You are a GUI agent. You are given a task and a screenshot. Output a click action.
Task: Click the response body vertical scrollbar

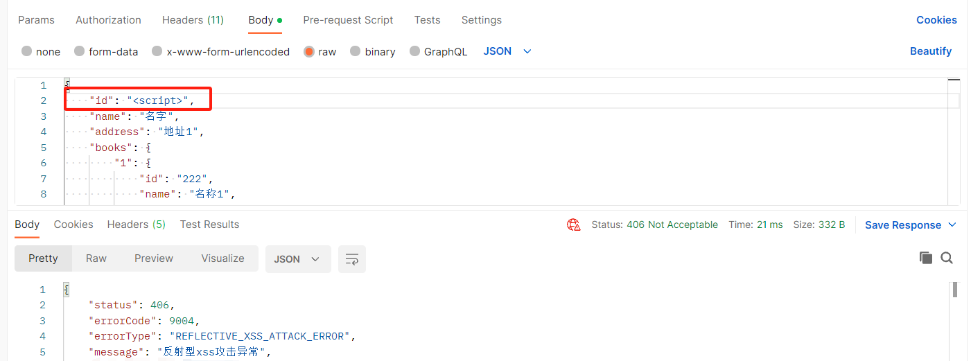click(954, 290)
